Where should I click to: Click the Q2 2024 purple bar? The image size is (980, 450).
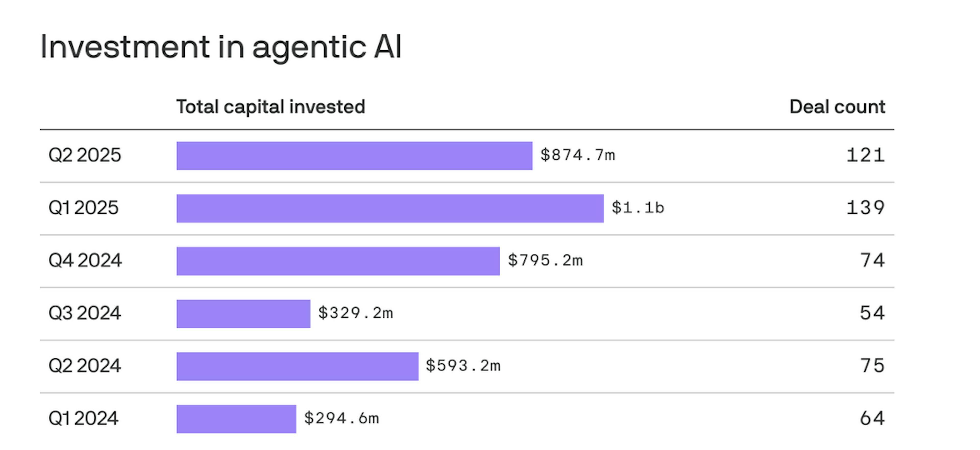[x=297, y=366]
